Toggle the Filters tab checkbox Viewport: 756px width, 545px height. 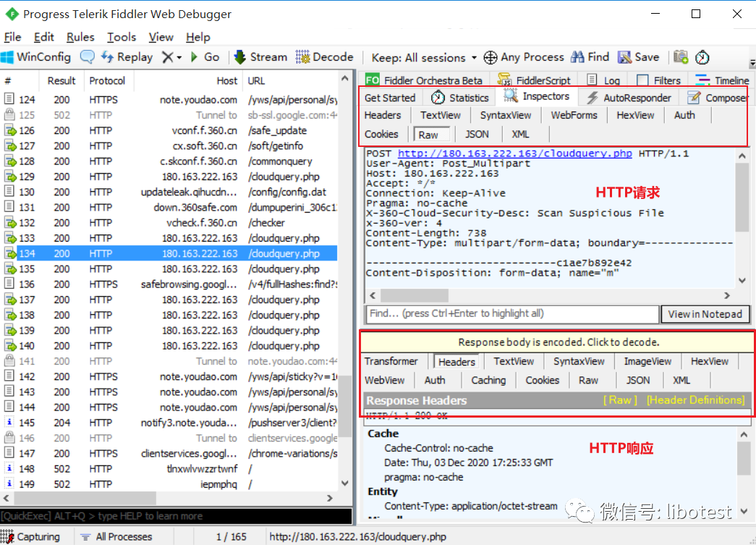pos(642,80)
